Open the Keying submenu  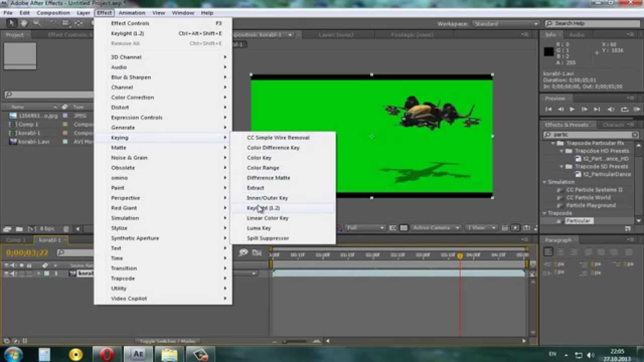pos(163,137)
